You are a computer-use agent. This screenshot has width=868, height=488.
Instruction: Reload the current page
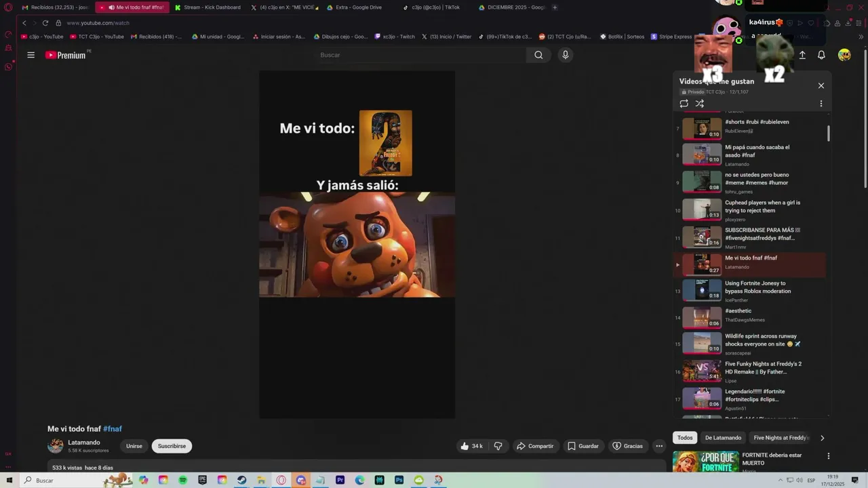45,23
